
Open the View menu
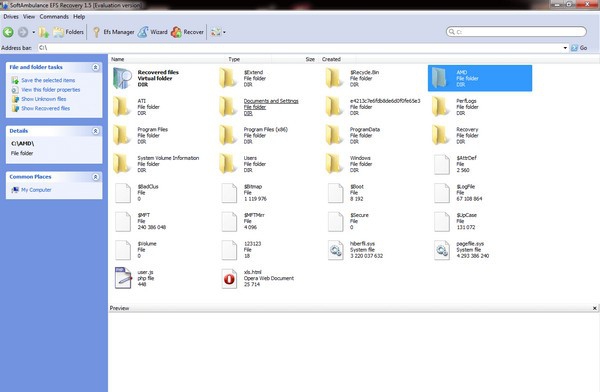29,16
